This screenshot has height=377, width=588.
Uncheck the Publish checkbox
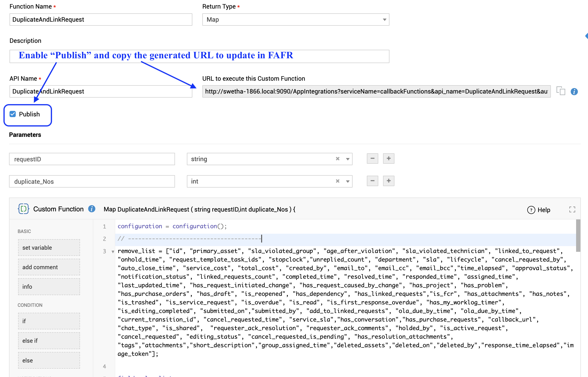[x=13, y=114]
